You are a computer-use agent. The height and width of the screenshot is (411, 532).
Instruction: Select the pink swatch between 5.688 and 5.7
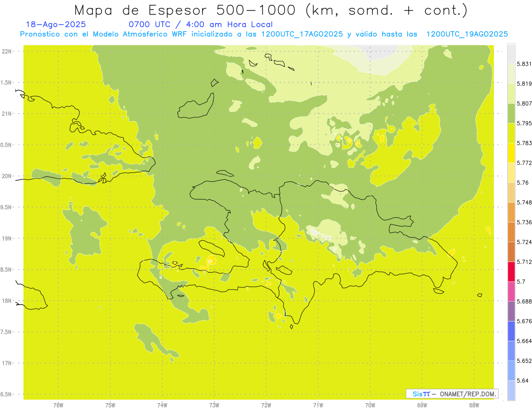tap(511, 291)
